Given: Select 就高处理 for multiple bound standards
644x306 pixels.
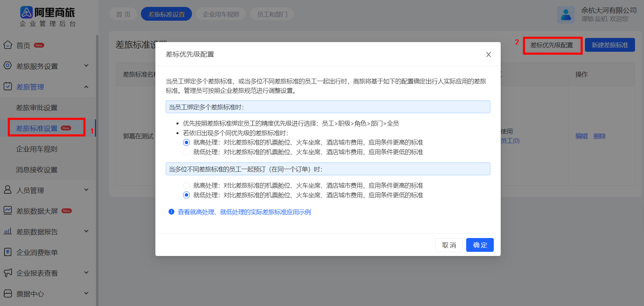Looking at the screenshot, I should pyautogui.click(x=186, y=142).
